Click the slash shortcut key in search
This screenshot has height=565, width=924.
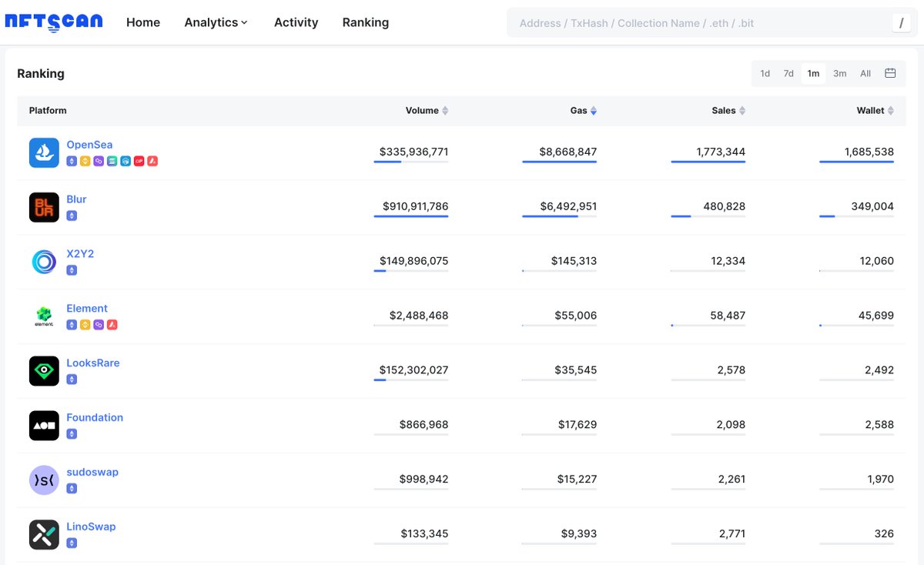pyautogui.click(x=902, y=23)
